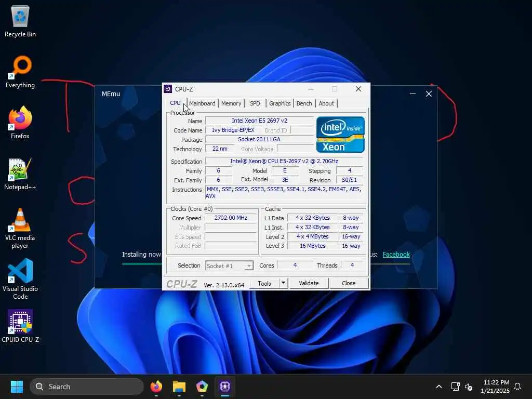
Task: Open the Windows Start menu
Action: tap(17, 387)
